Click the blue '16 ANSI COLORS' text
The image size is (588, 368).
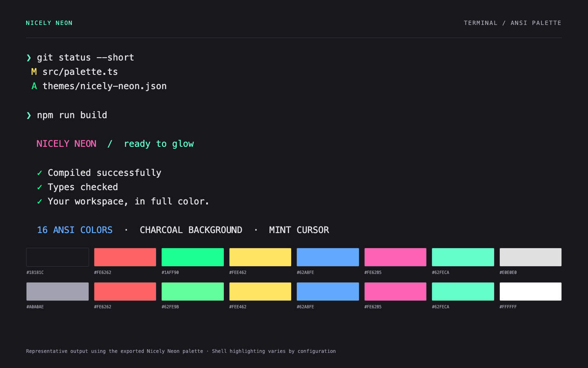pyautogui.click(x=75, y=230)
